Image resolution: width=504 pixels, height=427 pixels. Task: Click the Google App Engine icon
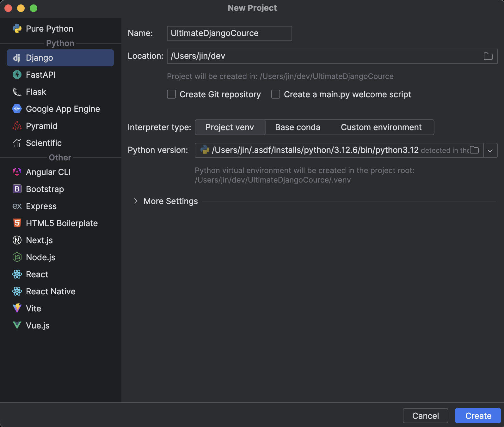[x=17, y=109]
